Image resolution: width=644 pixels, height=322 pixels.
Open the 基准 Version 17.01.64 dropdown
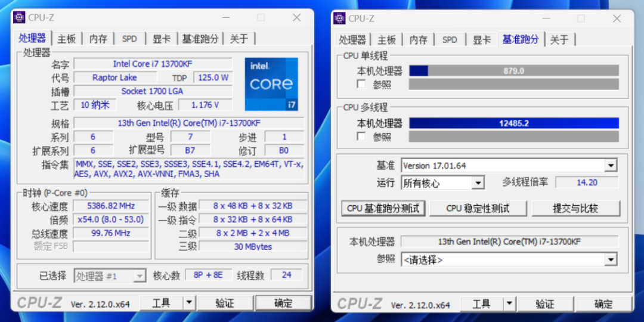[611, 166]
